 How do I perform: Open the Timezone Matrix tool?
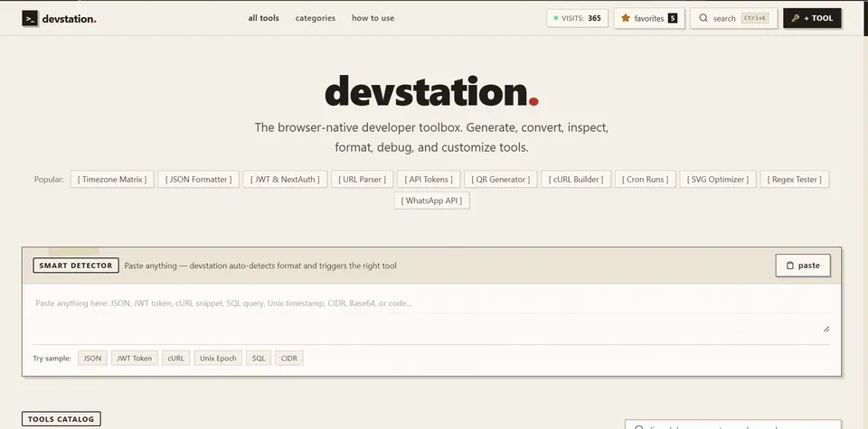(x=112, y=179)
